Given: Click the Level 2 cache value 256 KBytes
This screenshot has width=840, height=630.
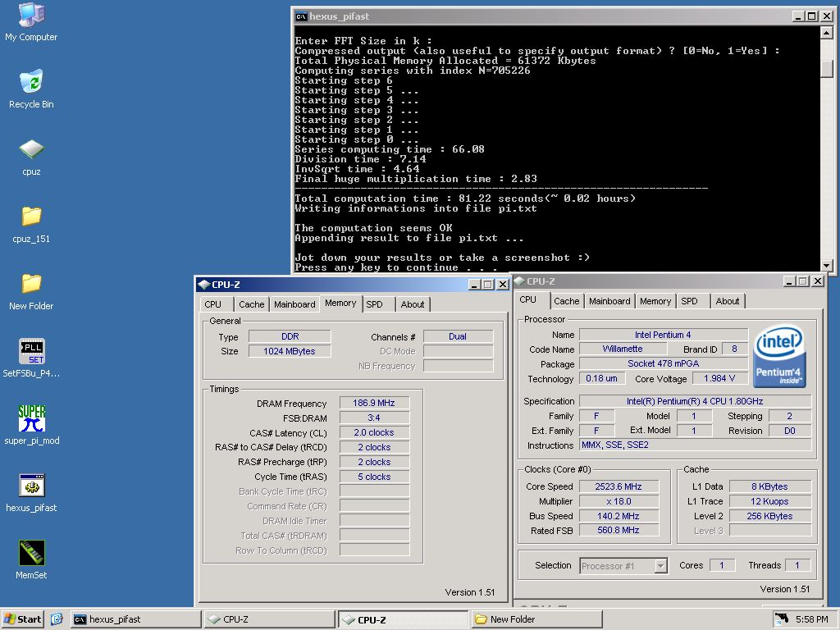Looking at the screenshot, I should [x=769, y=516].
